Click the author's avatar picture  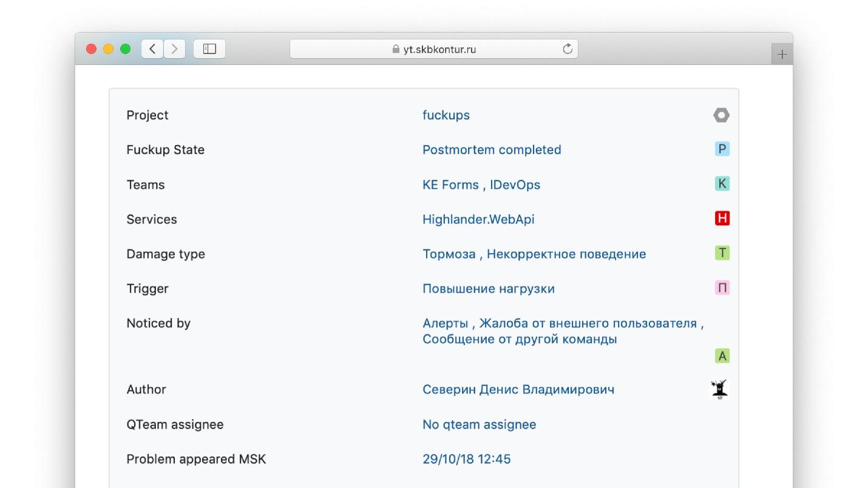click(x=720, y=389)
